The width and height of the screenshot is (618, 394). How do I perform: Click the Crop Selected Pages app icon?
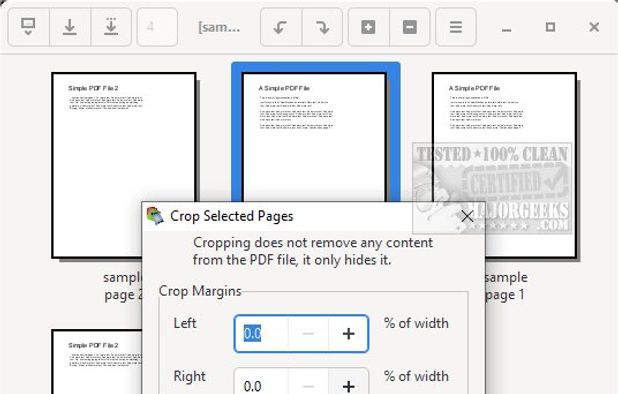(x=155, y=216)
